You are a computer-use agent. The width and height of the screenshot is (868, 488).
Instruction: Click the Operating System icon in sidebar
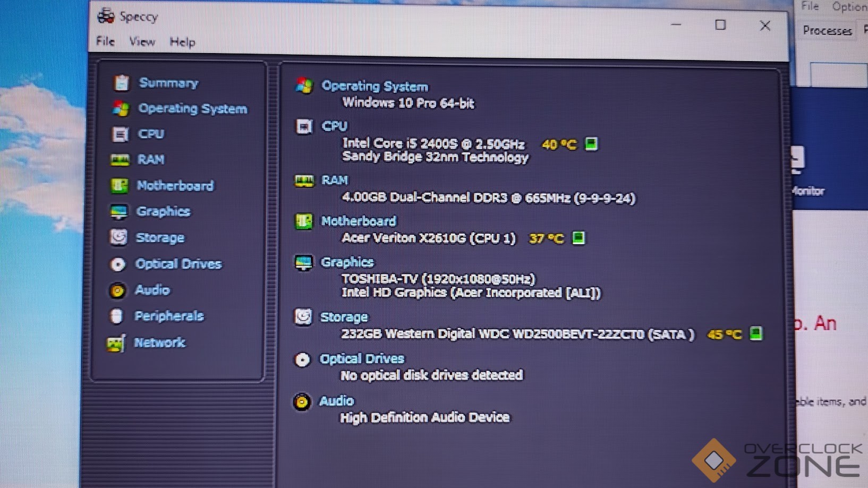tap(121, 109)
